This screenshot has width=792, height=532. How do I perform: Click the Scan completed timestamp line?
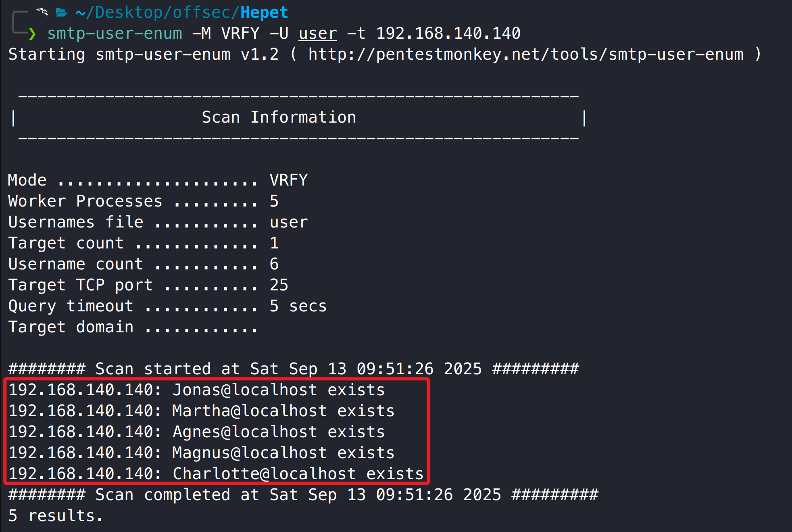tap(303, 495)
